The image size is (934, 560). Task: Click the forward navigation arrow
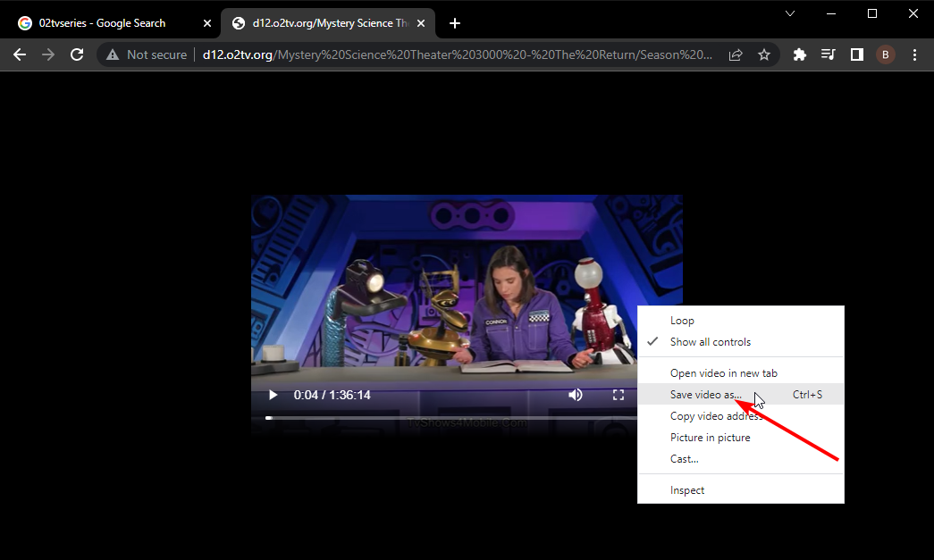[x=48, y=54]
